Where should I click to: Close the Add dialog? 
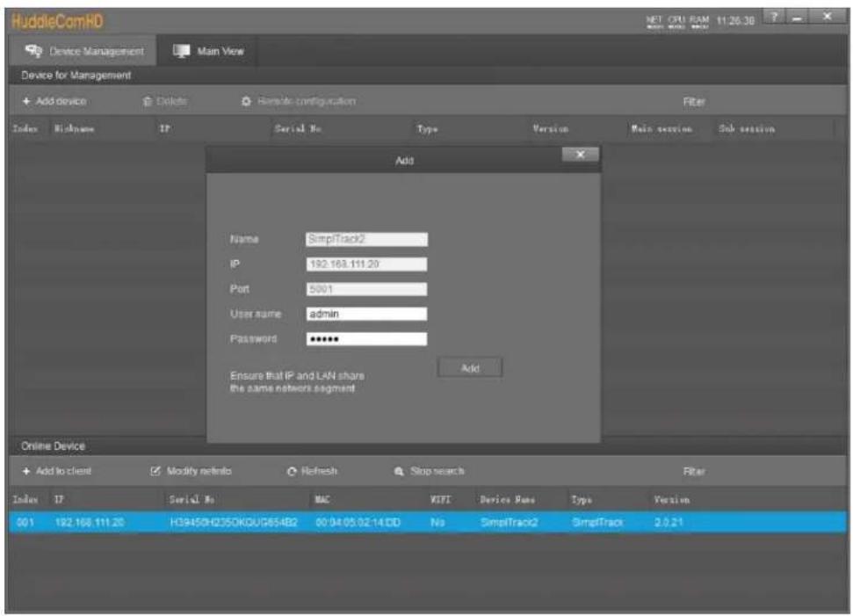581,155
